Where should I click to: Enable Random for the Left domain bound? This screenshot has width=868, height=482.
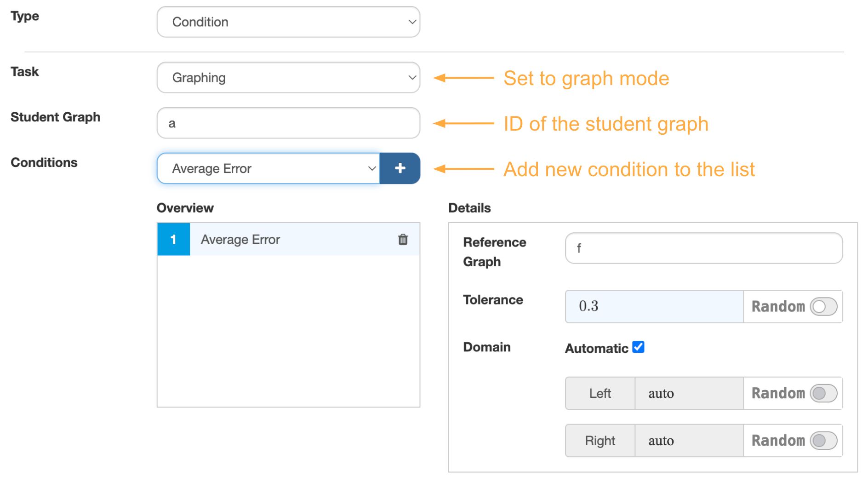coord(822,393)
